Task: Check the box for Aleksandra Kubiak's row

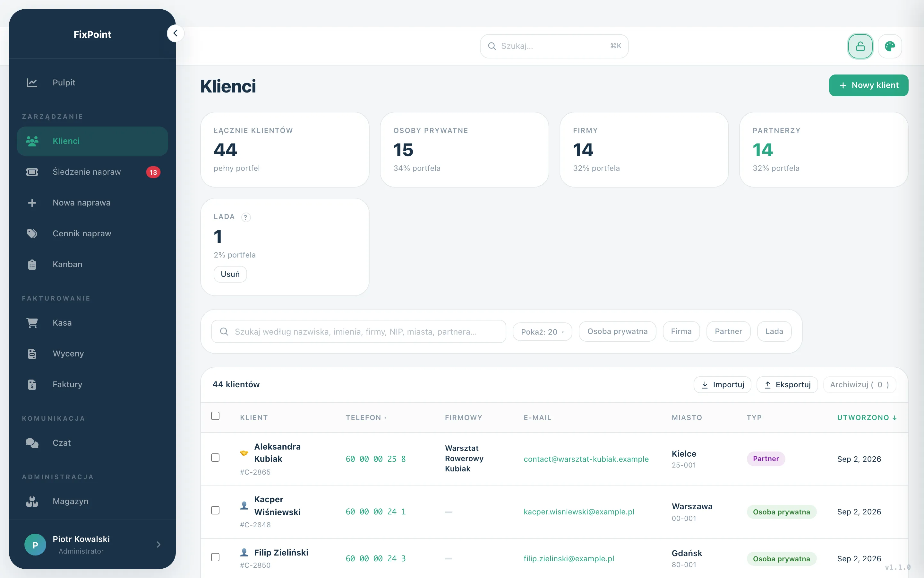Action: coord(215,458)
